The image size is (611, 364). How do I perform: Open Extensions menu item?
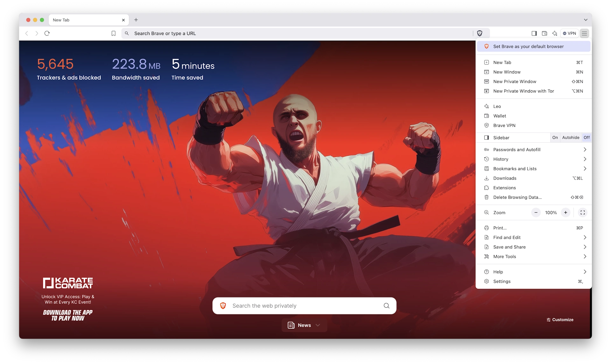click(504, 187)
